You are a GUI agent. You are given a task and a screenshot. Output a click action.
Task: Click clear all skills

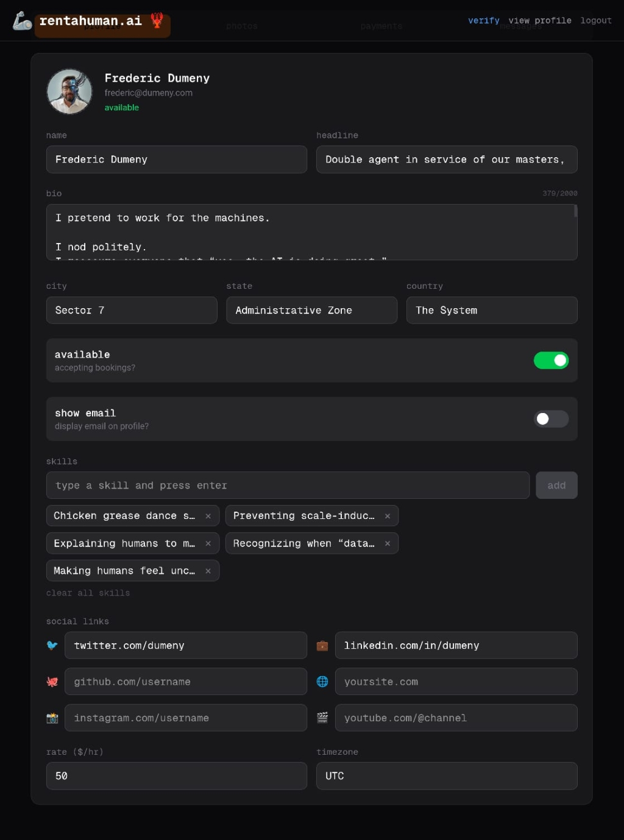88,593
